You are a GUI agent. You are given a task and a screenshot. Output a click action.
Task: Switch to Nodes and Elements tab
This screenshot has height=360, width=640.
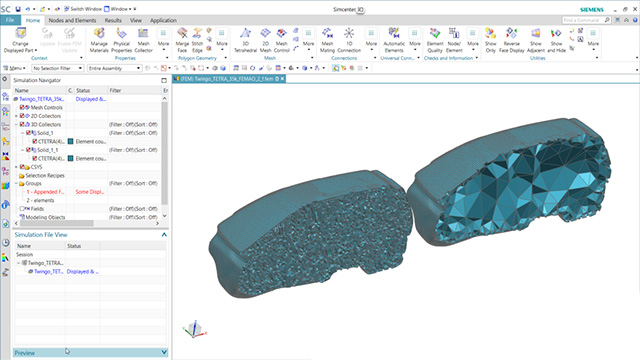[x=72, y=20]
